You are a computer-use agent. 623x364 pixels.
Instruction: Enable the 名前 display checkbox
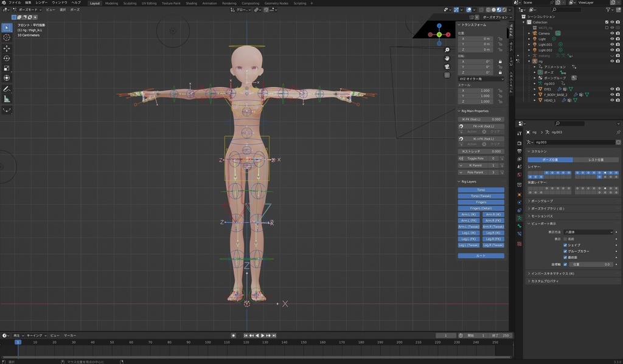565,239
